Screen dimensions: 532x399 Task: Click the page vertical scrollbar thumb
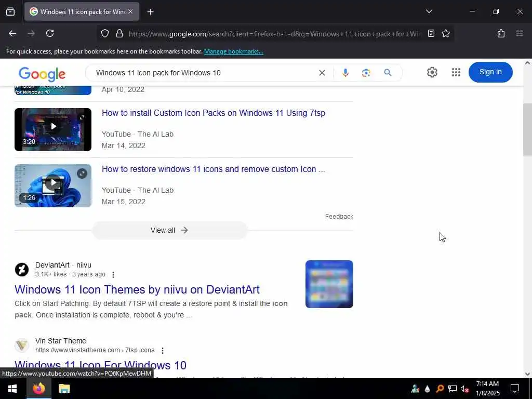point(527,129)
